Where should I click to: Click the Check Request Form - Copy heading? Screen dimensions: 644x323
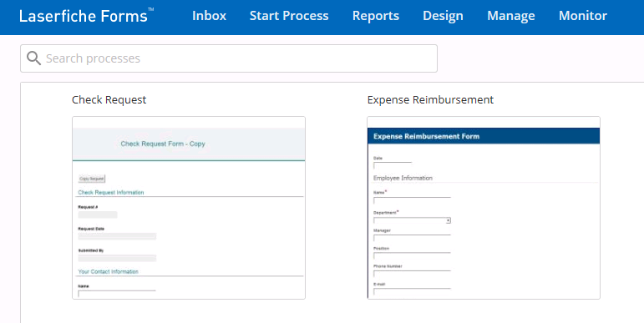coord(163,144)
